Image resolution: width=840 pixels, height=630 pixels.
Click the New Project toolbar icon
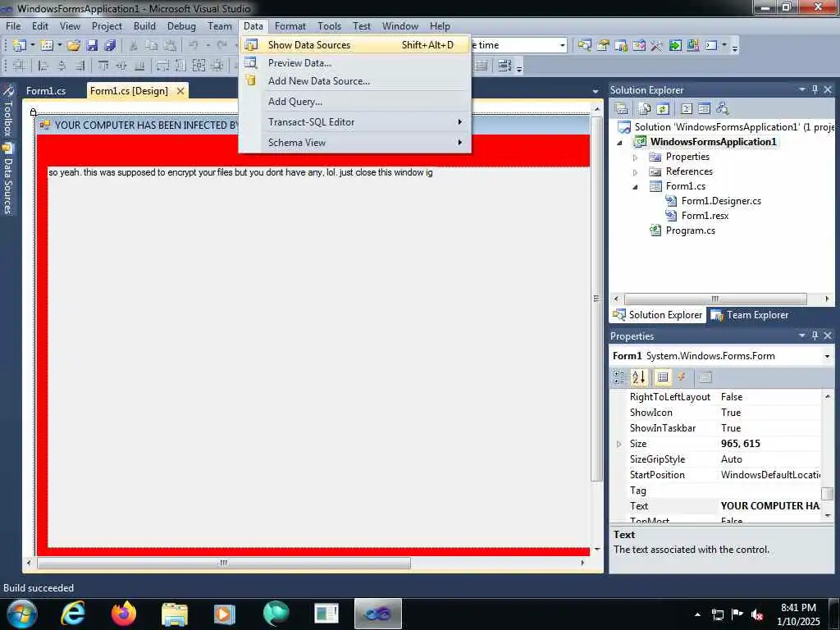(20, 46)
